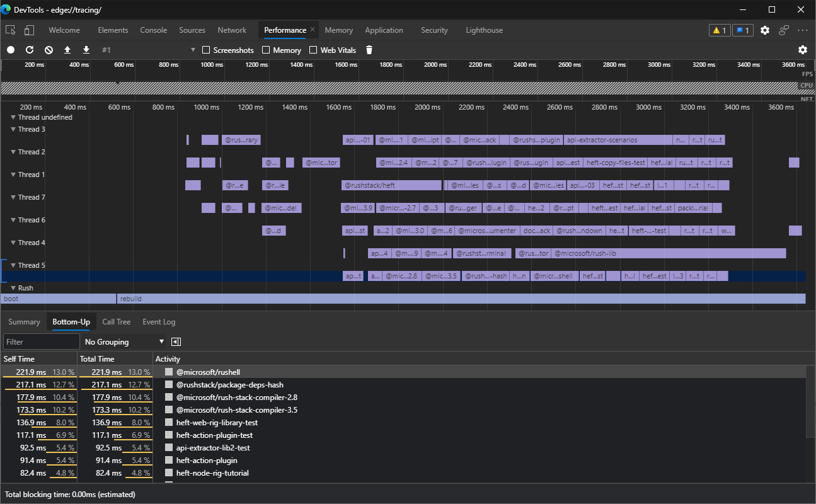Select the heft-action-plugin-test row
Image resolution: width=816 pixels, height=504 pixels.
coord(403,435)
